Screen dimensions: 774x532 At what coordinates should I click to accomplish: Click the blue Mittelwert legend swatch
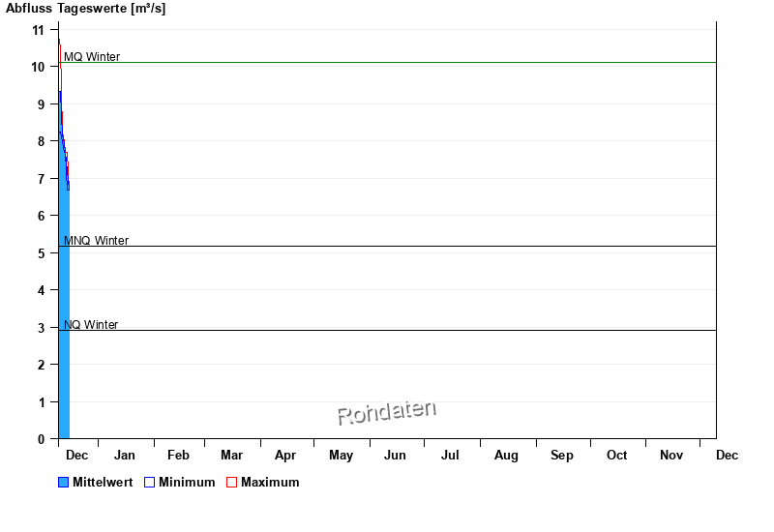(64, 483)
